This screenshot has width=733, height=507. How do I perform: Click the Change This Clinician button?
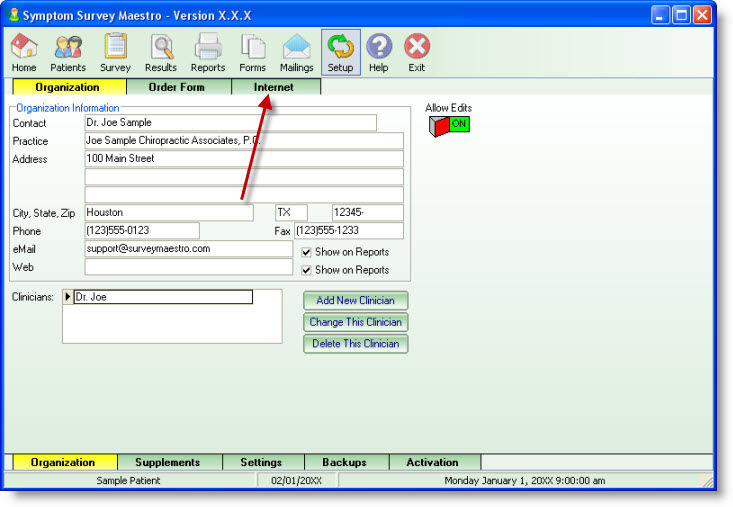pos(355,322)
